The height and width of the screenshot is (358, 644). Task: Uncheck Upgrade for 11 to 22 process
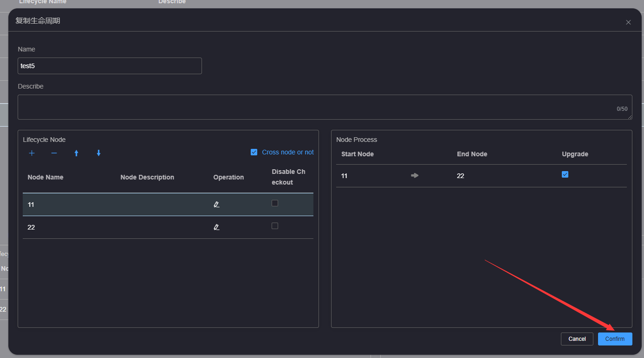565,174
